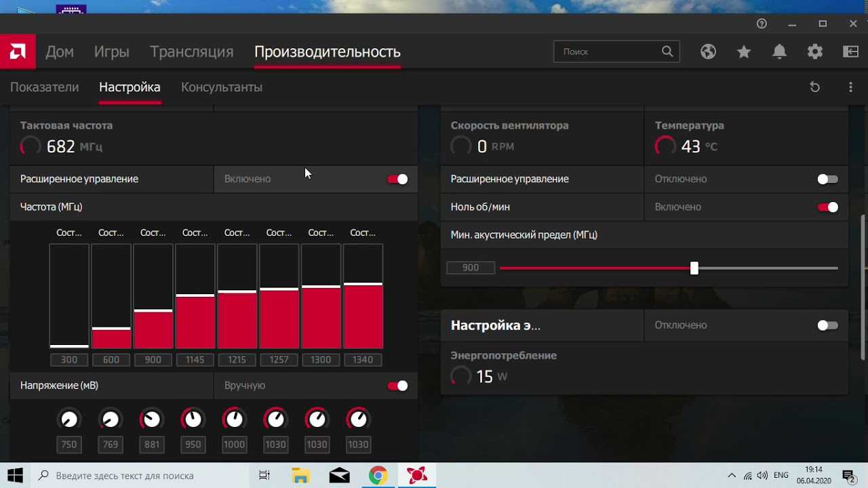Click the voltage knob above 881
The width and height of the screenshot is (868, 488).
[151, 420]
